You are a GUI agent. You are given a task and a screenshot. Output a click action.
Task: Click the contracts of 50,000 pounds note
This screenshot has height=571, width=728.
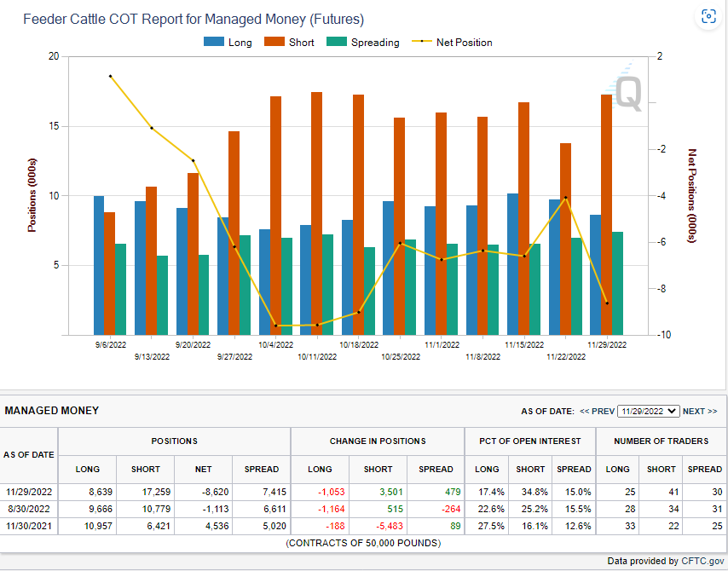click(363, 543)
